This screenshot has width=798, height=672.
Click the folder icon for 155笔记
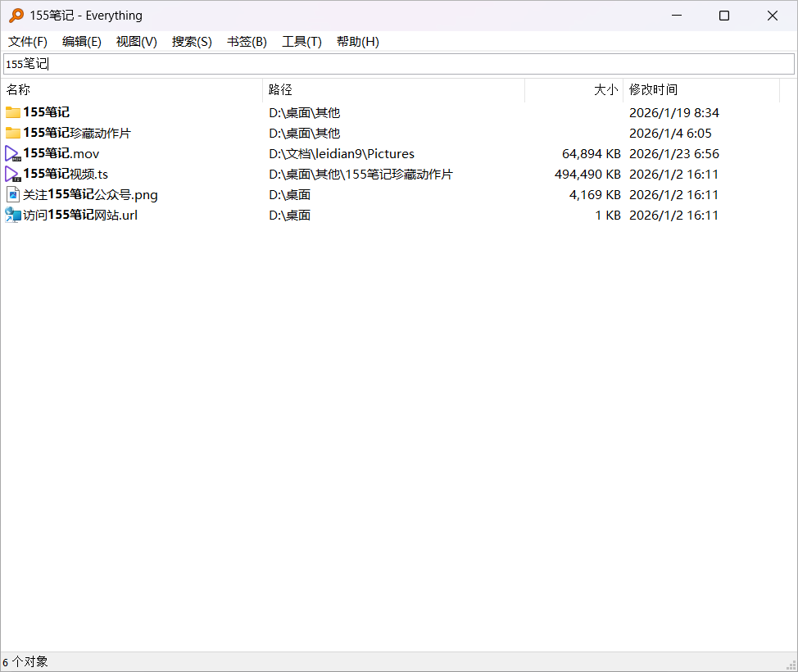tap(13, 112)
